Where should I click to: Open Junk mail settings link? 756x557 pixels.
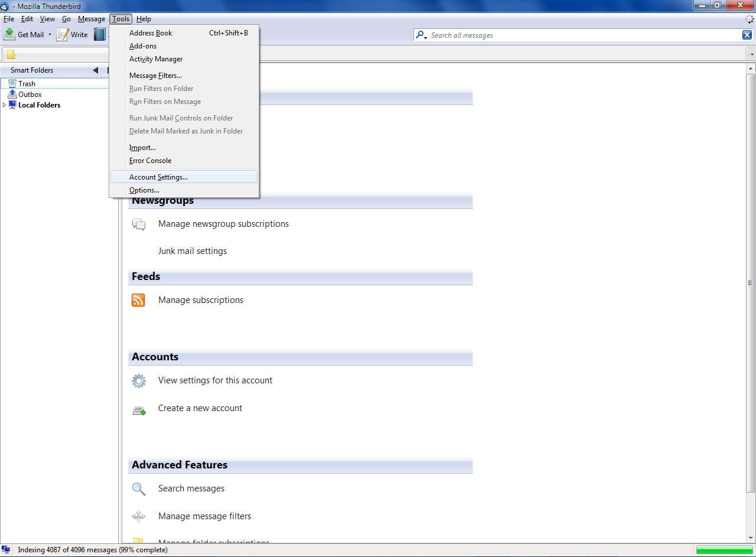[193, 251]
